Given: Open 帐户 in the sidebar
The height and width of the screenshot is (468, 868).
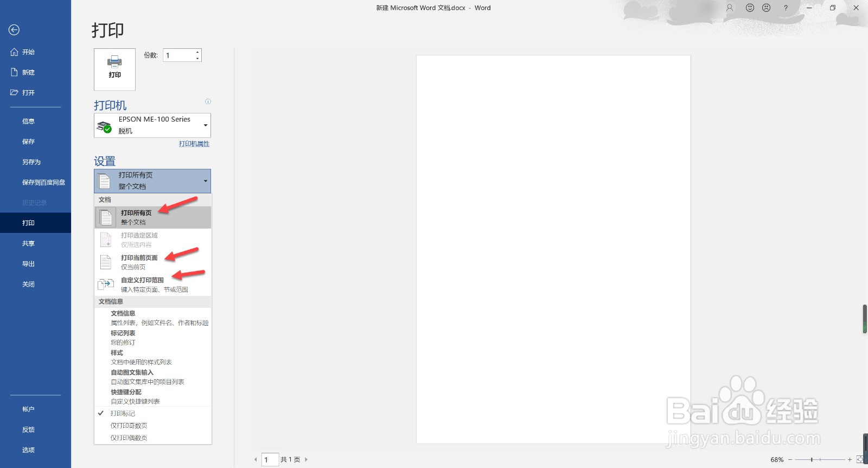Looking at the screenshot, I should click(35, 409).
